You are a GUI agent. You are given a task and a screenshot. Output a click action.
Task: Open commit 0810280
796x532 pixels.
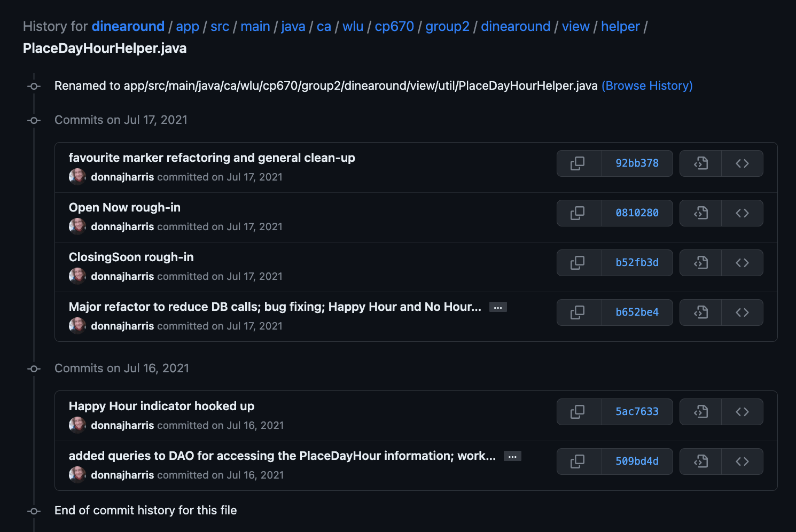point(637,213)
